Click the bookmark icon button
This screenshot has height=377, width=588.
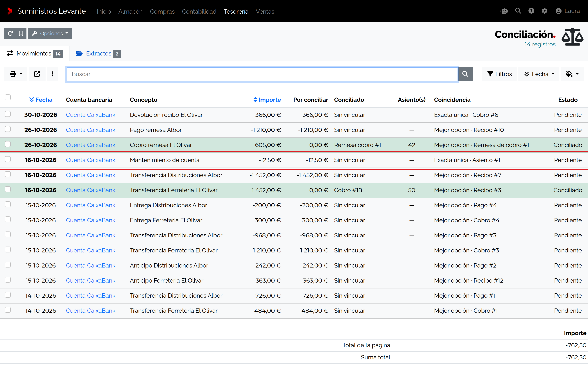click(21, 34)
